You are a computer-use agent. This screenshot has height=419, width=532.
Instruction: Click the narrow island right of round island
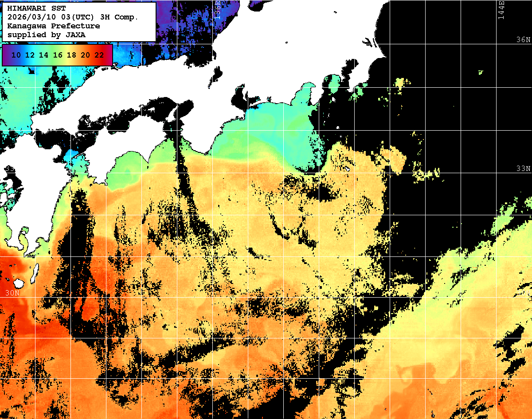[34, 274]
